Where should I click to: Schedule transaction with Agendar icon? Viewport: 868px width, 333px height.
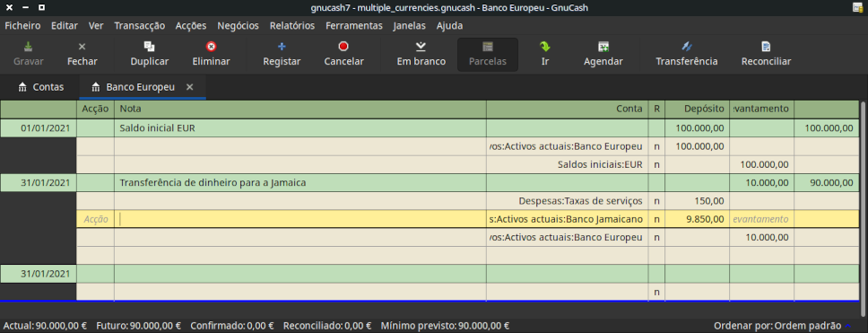tap(603, 47)
